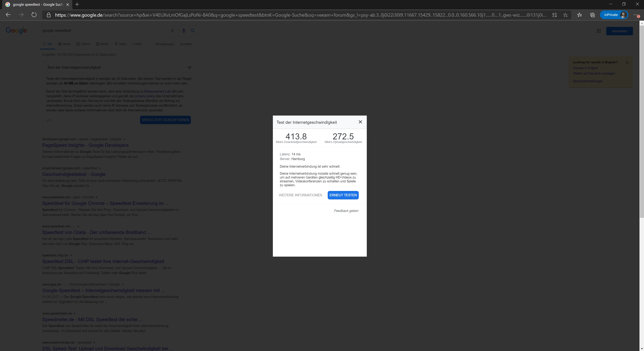Screen dimensions: 644x351
Task: Click Change to English link
Action: click(x=585, y=68)
